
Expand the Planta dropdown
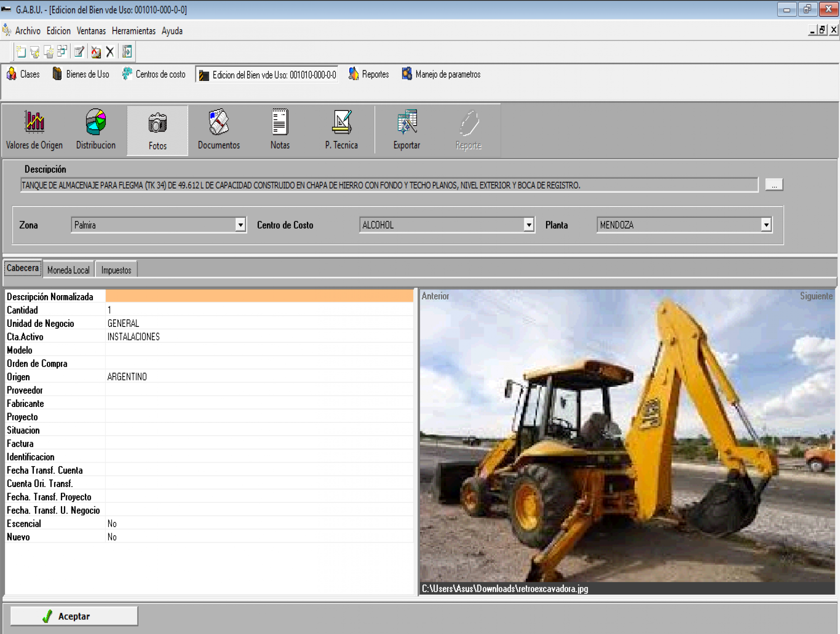pos(766,225)
